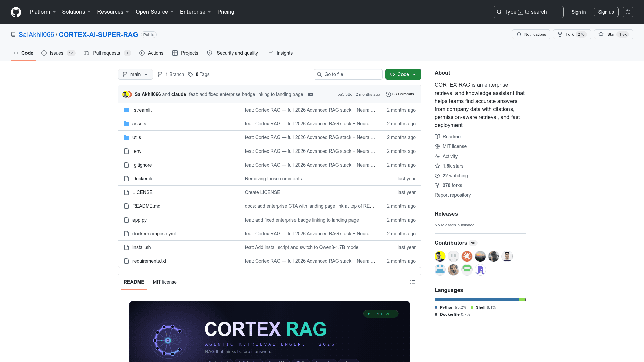Expand the Platform menu
This screenshot has height=362, width=644.
[43, 12]
